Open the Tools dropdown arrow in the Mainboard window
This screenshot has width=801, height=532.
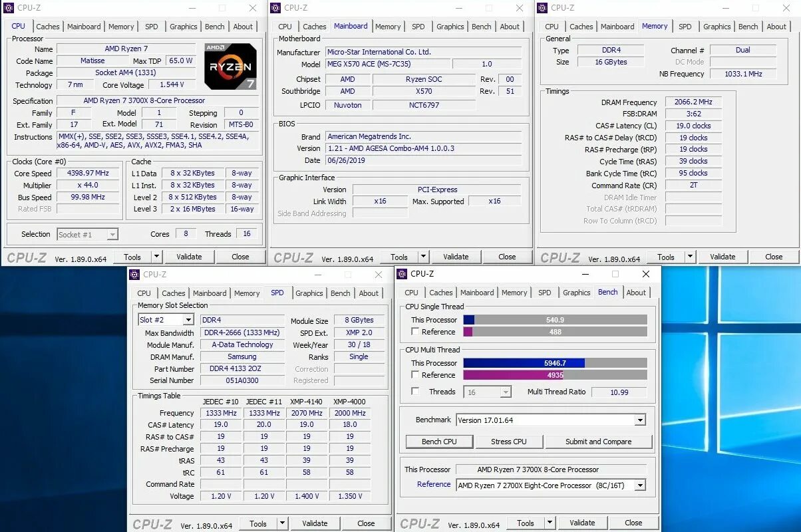424,257
